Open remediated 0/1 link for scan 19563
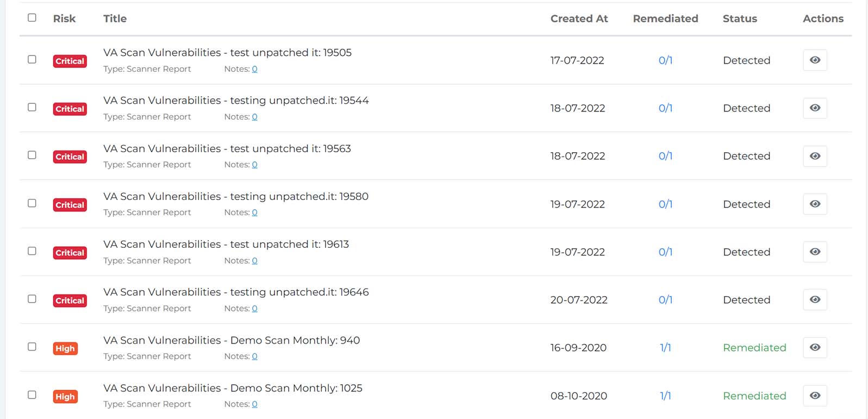Screen dimensions: 868x419 tap(665, 156)
